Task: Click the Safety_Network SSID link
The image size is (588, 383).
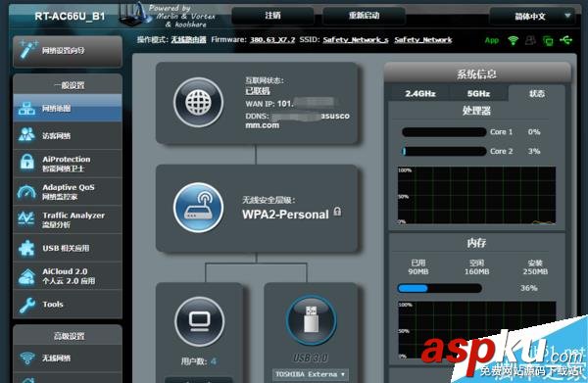Action: (423, 40)
